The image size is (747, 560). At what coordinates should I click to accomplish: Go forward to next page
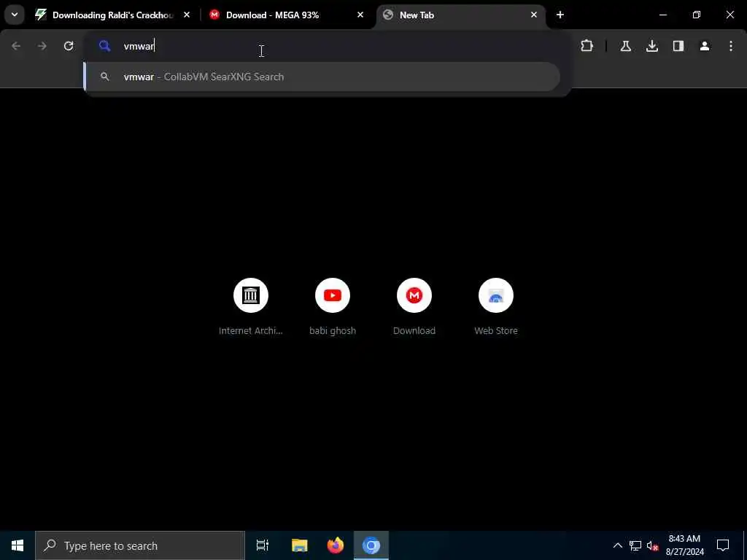42,46
